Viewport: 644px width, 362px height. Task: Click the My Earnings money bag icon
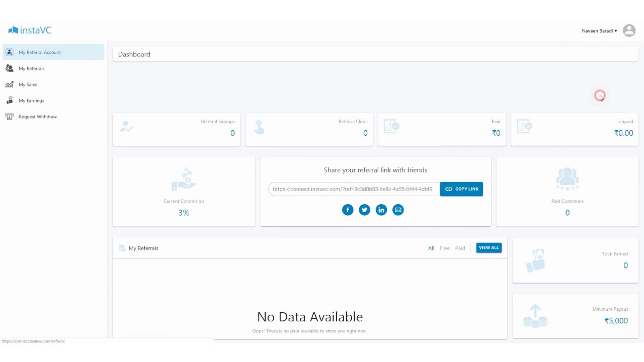coord(10,101)
